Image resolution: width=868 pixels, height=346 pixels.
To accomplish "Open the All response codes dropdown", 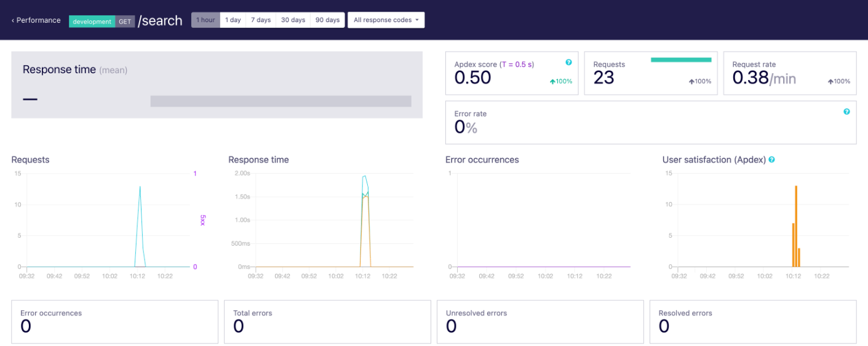I will (386, 20).
